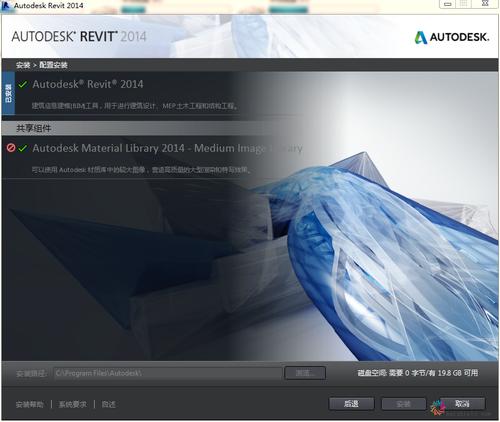This screenshot has width=500, height=422.
Task: Toggle the green checkmark for Autodesk Revit 2014
Action: pos(23,85)
